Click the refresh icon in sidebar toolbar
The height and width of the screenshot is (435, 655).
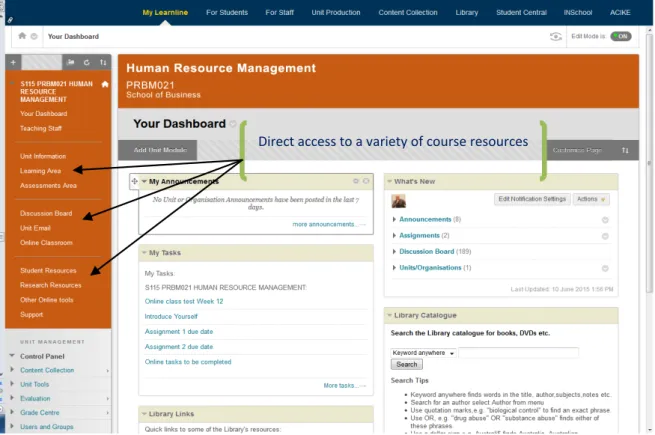click(x=86, y=62)
